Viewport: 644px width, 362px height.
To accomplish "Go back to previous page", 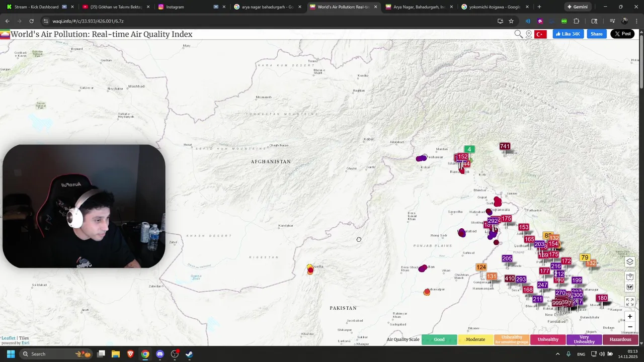I will 7,21.
